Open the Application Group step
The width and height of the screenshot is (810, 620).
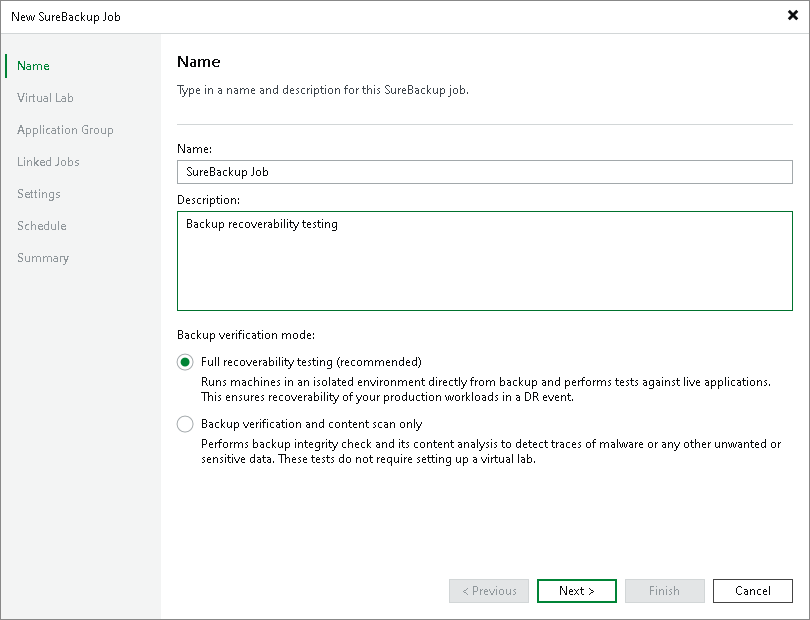point(65,129)
